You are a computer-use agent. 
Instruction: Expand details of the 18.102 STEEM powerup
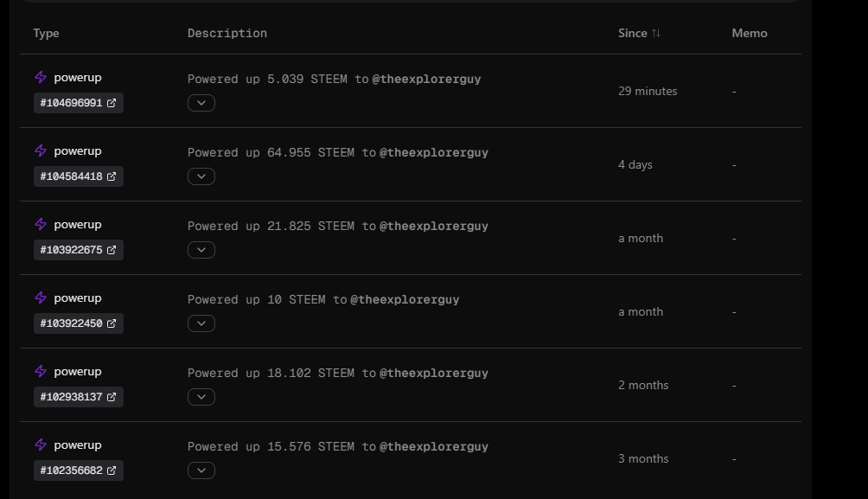[201, 397]
